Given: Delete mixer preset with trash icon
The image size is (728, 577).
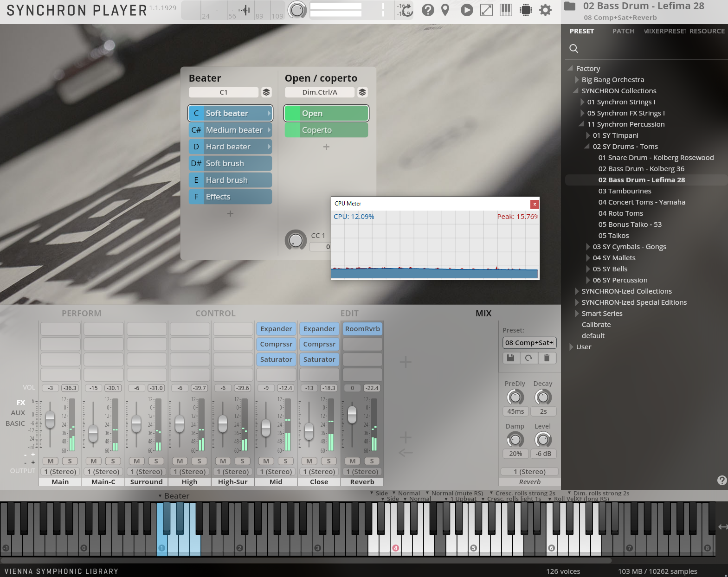Looking at the screenshot, I should [547, 358].
